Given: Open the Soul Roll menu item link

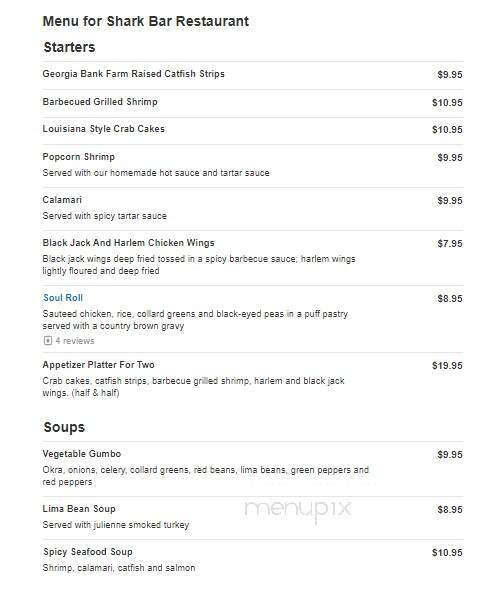Looking at the screenshot, I should [63, 298].
